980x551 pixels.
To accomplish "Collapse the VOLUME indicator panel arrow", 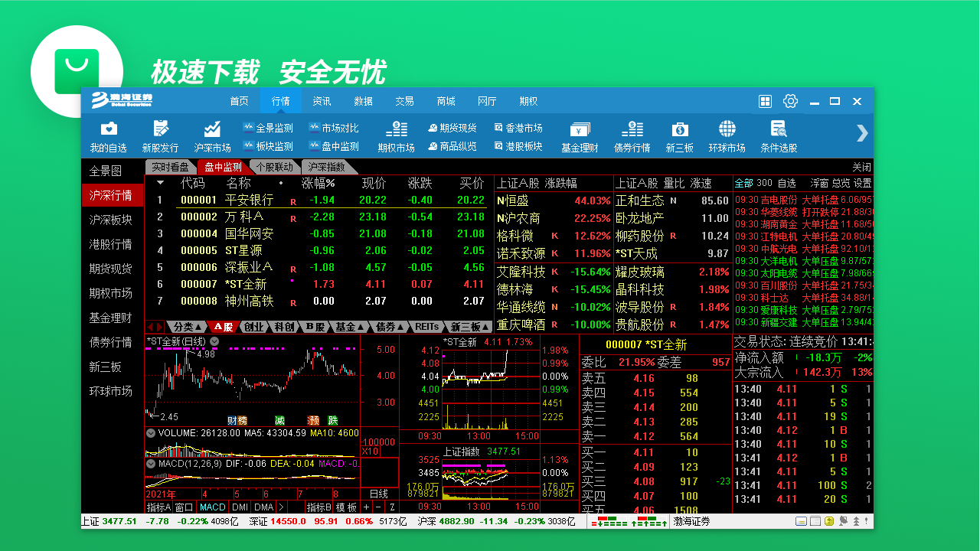I will click(149, 432).
